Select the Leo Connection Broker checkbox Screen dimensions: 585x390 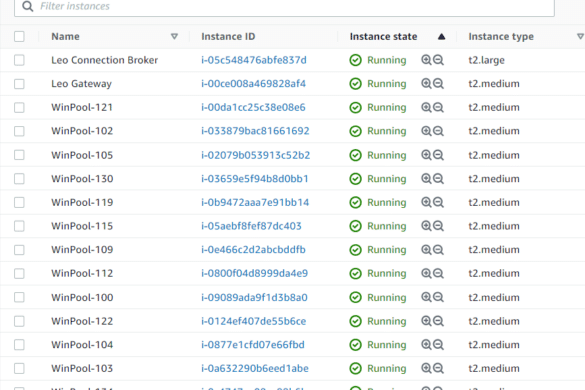tap(19, 60)
